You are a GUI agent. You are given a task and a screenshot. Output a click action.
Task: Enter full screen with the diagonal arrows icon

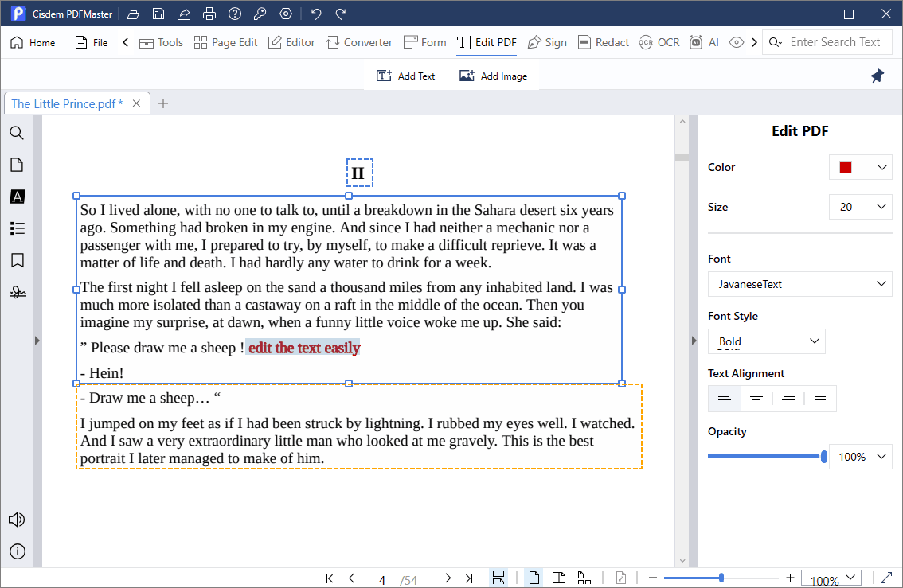(x=886, y=578)
